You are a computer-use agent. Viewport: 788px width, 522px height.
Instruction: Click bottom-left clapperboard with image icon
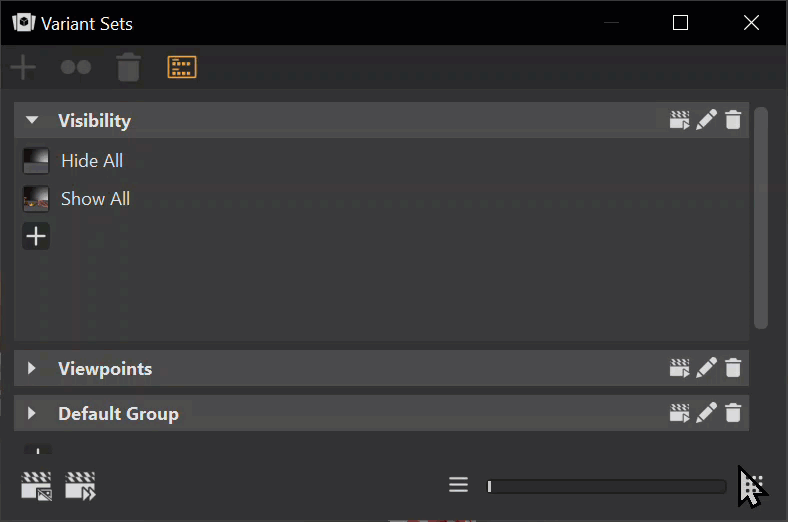(x=36, y=486)
